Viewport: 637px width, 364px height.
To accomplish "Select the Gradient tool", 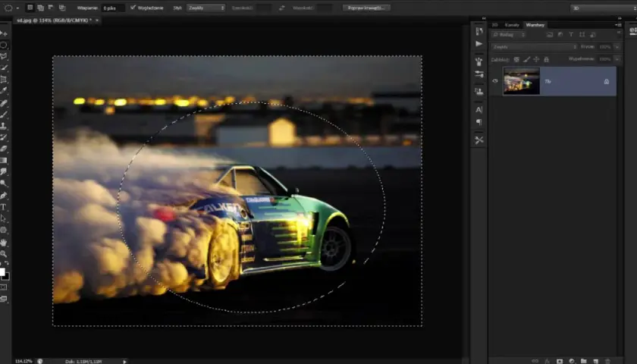I will point(4,161).
